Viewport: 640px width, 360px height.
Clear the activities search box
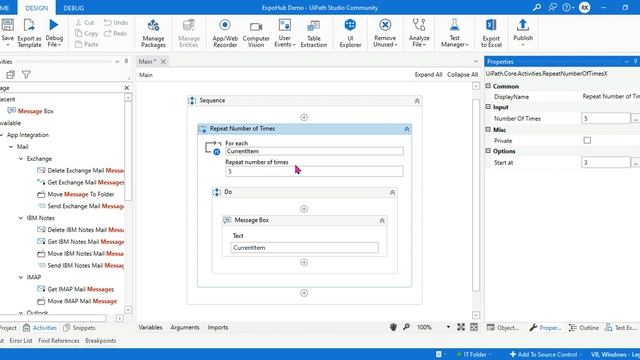point(127,88)
